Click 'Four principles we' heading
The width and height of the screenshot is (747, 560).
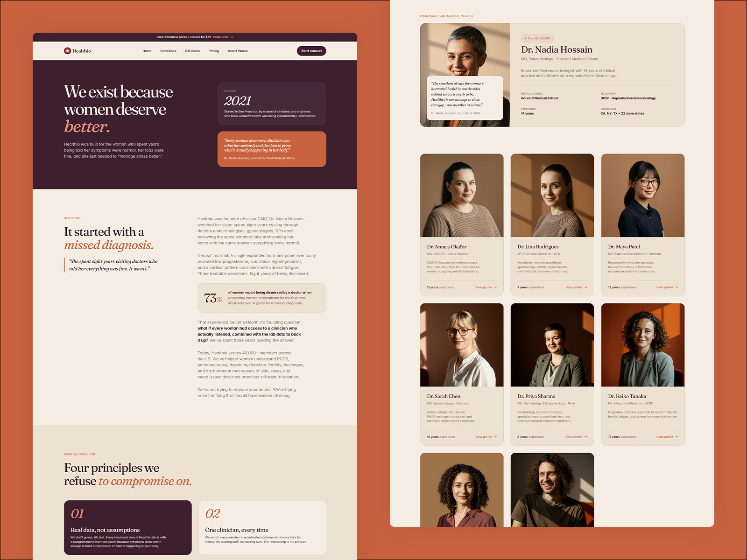click(x=112, y=468)
